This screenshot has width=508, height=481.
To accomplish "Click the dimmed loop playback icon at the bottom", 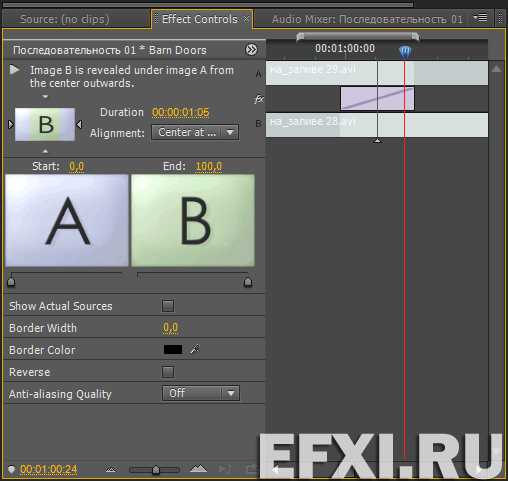I will pyautogui.click(x=252, y=469).
